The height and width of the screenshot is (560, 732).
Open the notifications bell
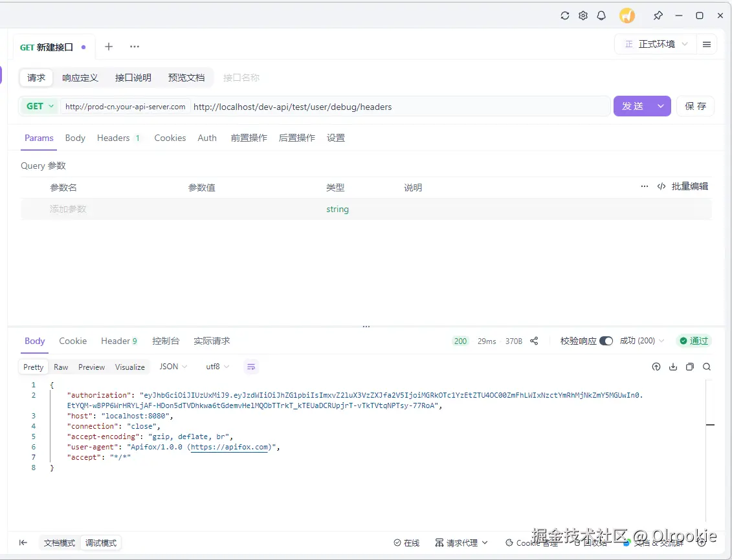point(601,15)
